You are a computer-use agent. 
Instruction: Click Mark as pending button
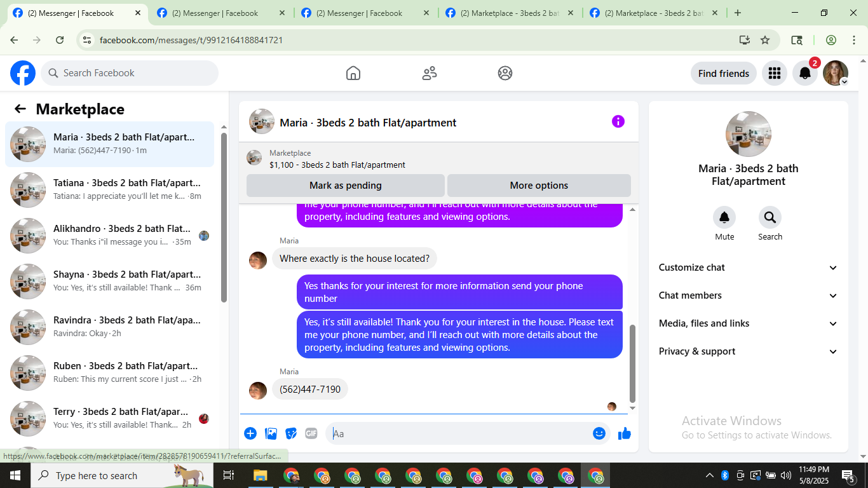pos(346,186)
